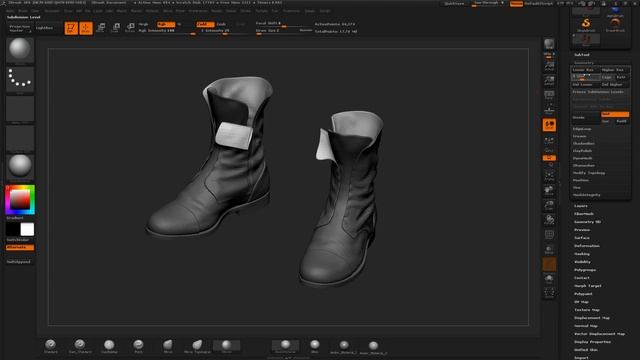Viewport: 640px width, 360px height.
Task: Select the boots tool thumbnail
Action: 586,40
